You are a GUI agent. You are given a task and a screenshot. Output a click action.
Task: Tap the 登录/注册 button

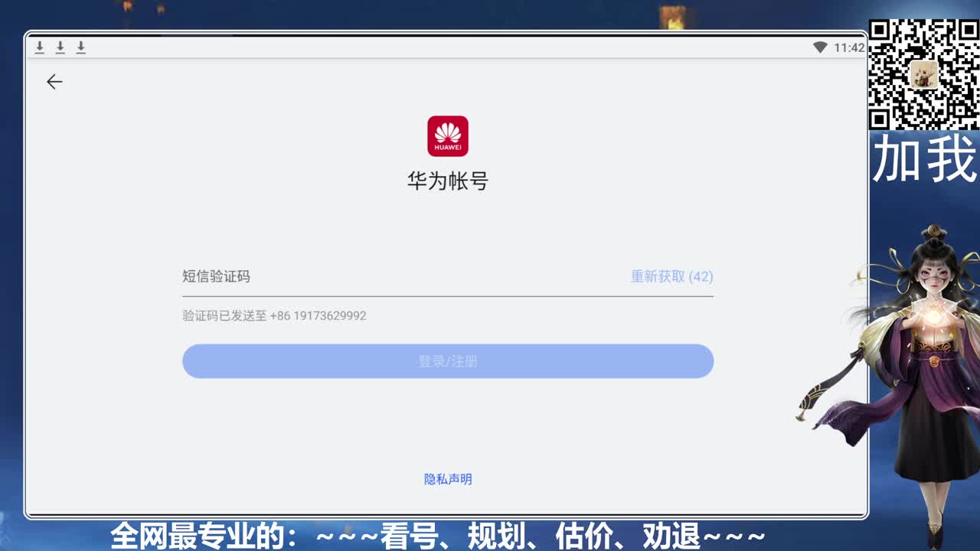448,361
